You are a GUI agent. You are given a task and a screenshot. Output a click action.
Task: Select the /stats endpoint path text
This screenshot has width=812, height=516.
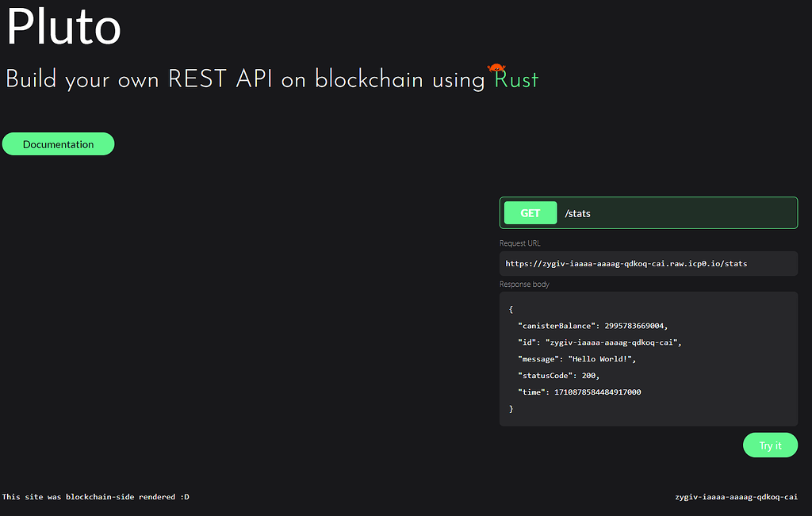tap(577, 213)
